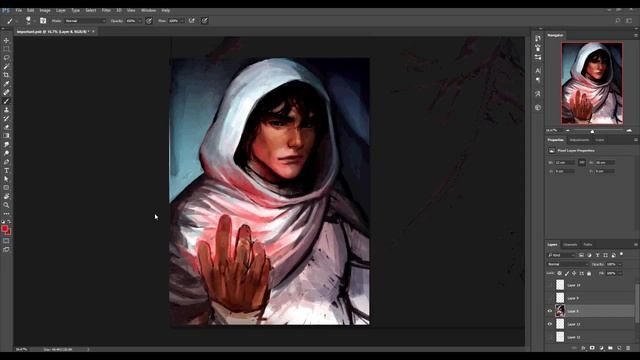Show Layer 9 via its visibility box
The height and width of the screenshot is (360, 640).
[x=550, y=298]
